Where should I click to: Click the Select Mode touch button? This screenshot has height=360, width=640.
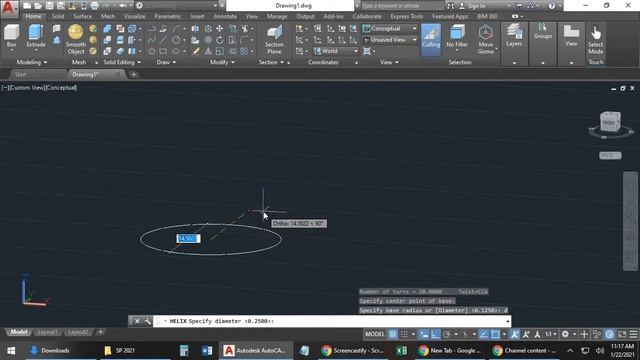[x=596, y=39]
